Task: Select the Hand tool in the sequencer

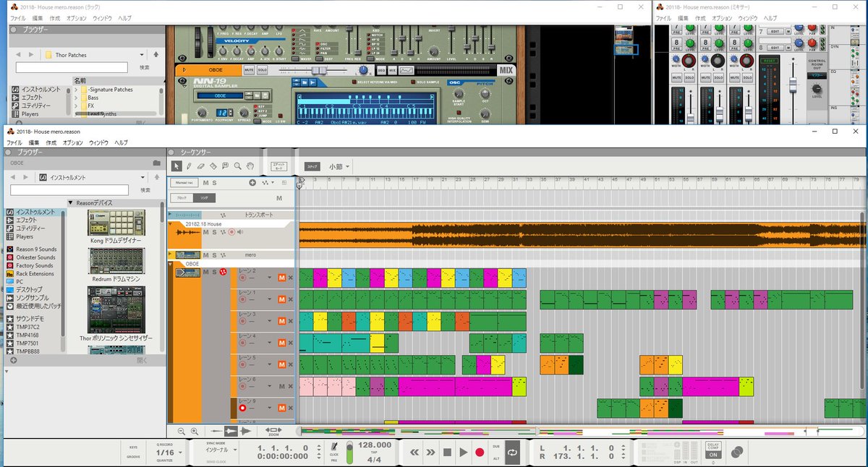Action: pyautogui.click(x=250, y=166)
